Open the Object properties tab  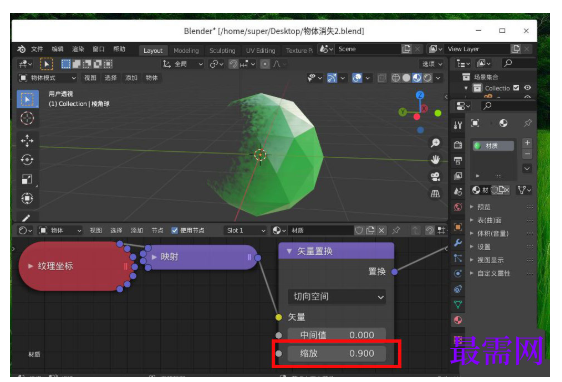458,227
